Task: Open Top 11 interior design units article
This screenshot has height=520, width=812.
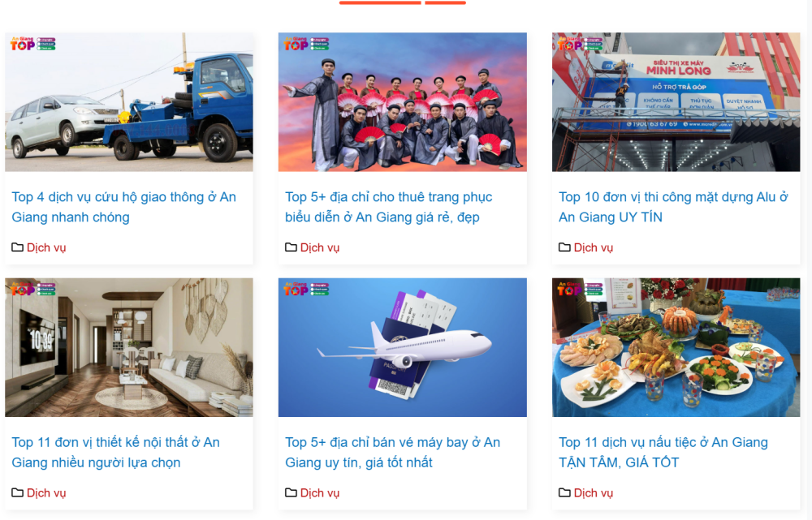Action: point(115,452)
